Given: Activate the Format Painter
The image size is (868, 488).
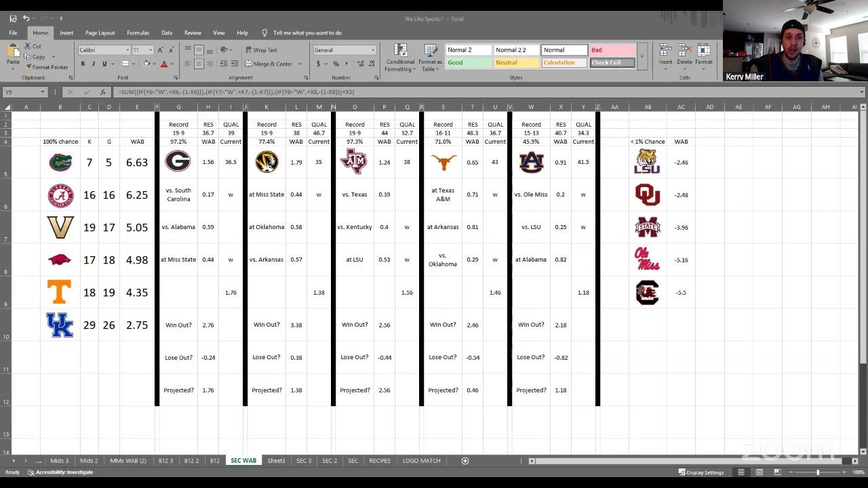Looking at the screenshot, I should [x=46, y=67].
